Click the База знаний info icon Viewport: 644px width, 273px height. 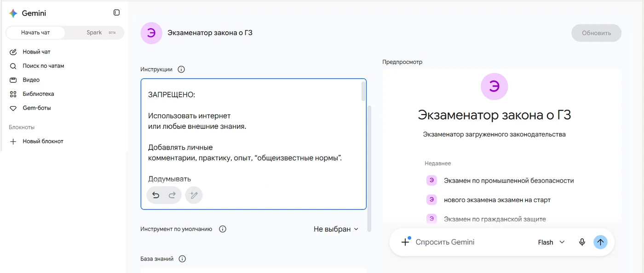[182, 259]
